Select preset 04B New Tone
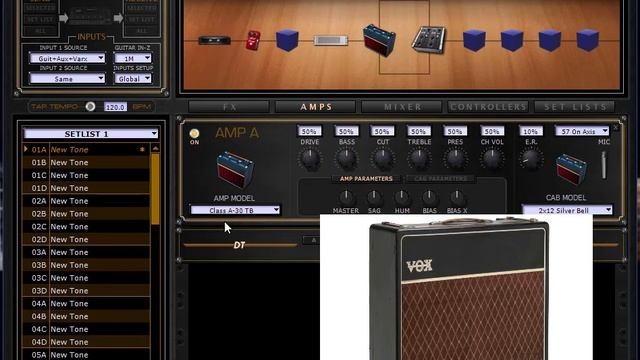The height and width of the screenshot is (360, 640). (x=86, y=316)
